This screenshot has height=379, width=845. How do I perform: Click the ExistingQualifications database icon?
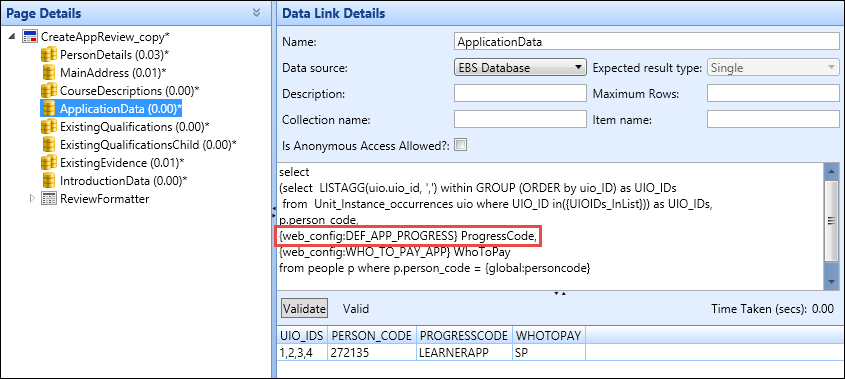coord(49,126)
